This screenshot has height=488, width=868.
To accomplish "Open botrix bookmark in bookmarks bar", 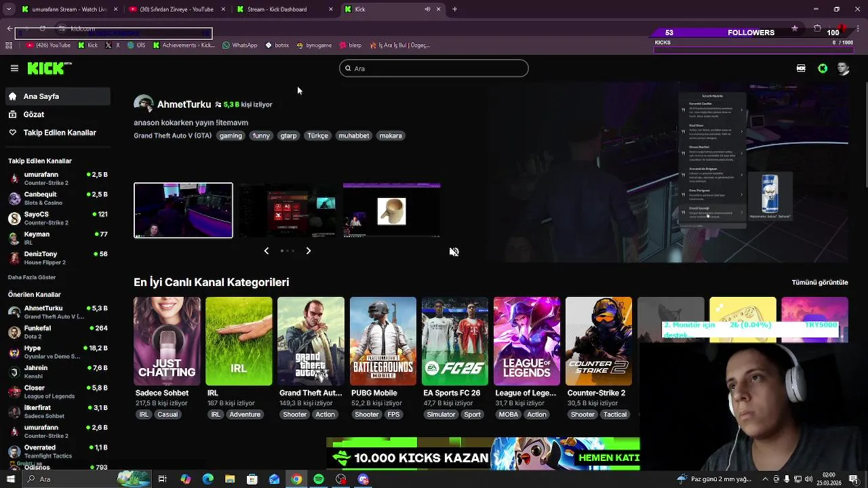I will coord(277,45).
